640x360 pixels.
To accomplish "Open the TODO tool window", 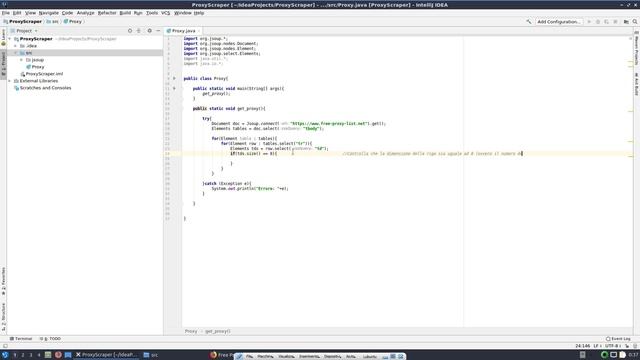I will coord(50,339).
